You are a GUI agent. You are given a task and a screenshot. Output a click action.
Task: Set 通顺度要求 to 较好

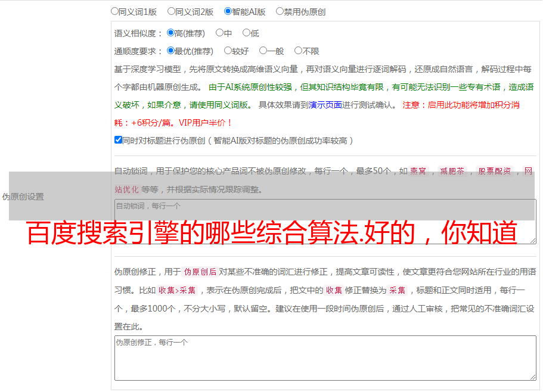pyautogui.click(x=228, y=51)
